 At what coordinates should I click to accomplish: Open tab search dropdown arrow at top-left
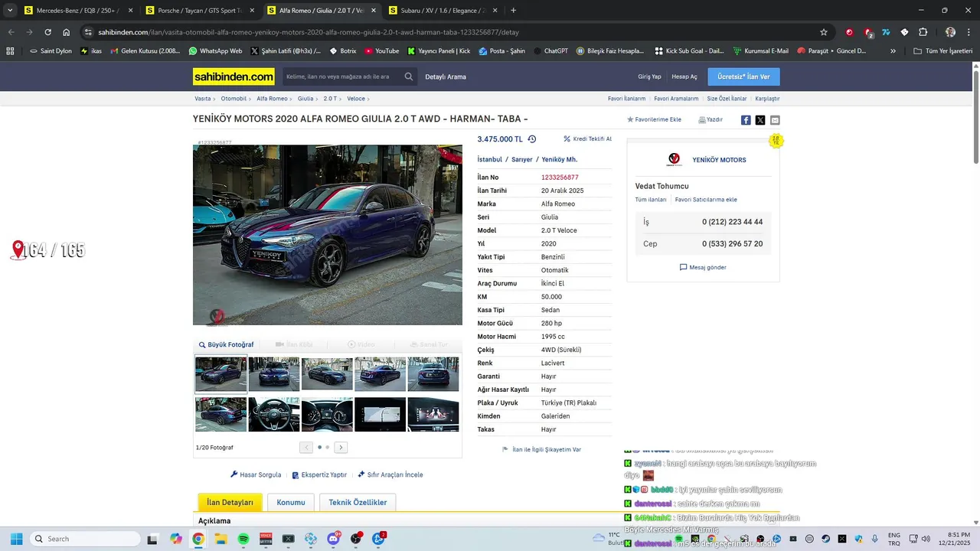coord(10,11)
